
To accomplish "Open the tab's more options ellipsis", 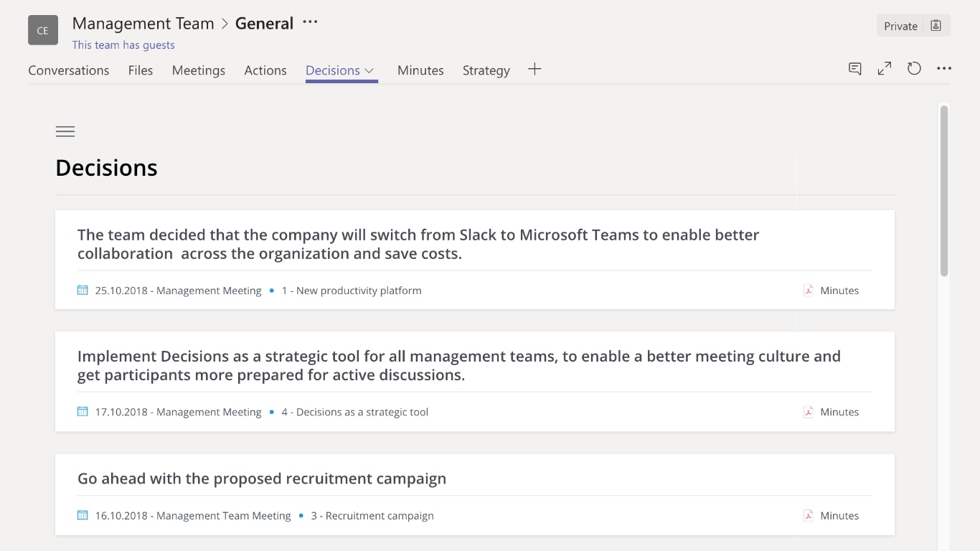I will point(943,68).
